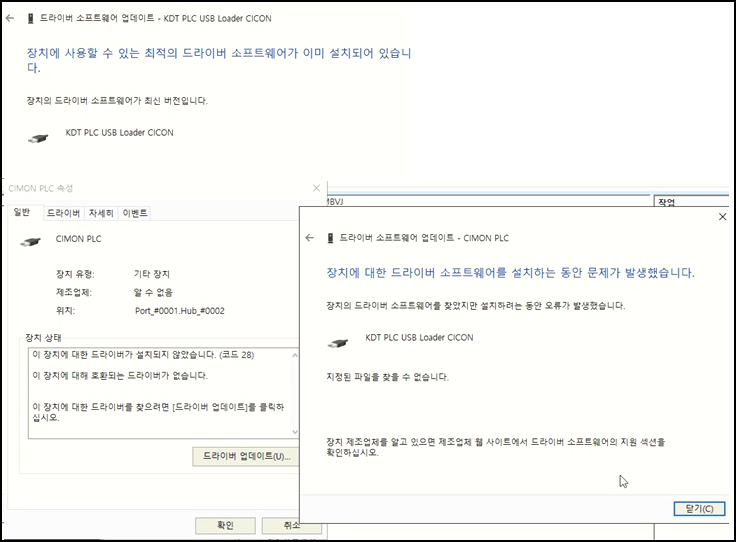This screenshot has width=736, height=542.
Task: Click USB plug icon in error dialog
Action: coord(337,344)
